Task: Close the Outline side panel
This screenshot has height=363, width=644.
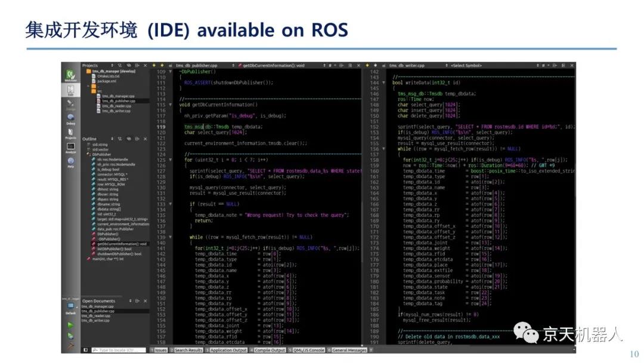Action: [x=145, y=139]
